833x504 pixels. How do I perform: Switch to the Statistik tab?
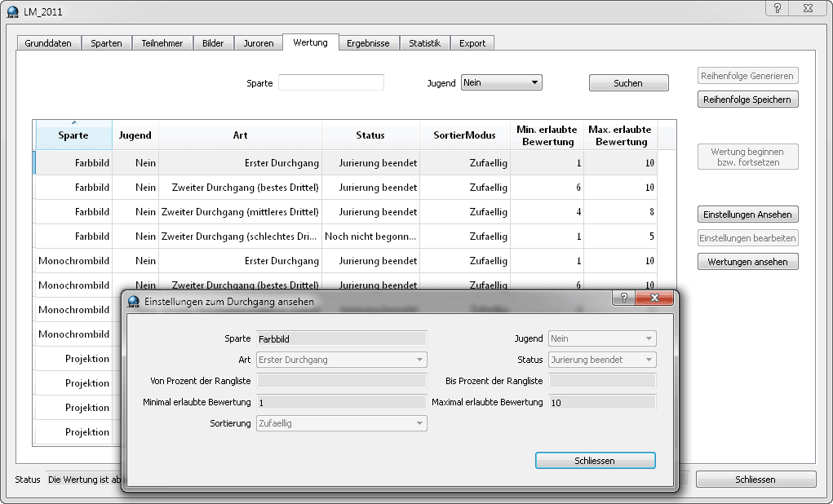tap(424, 43)
